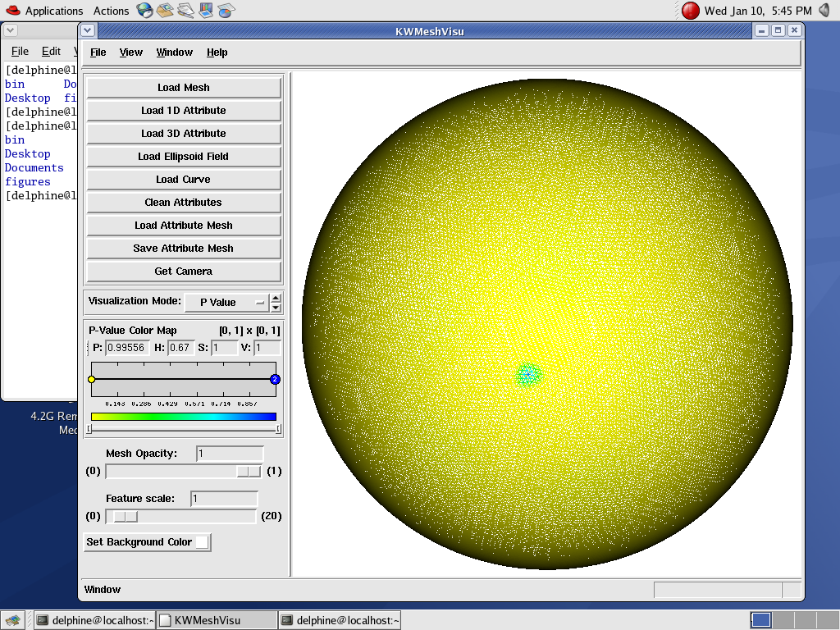Open the web browser launcher in top panel
Image resolution: width=840 pixels, height=630 pixels.
click(x=145, y=11)
